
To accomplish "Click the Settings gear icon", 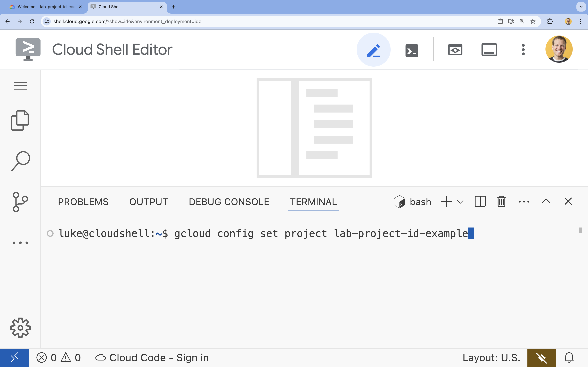I will (x=20, y=328).
